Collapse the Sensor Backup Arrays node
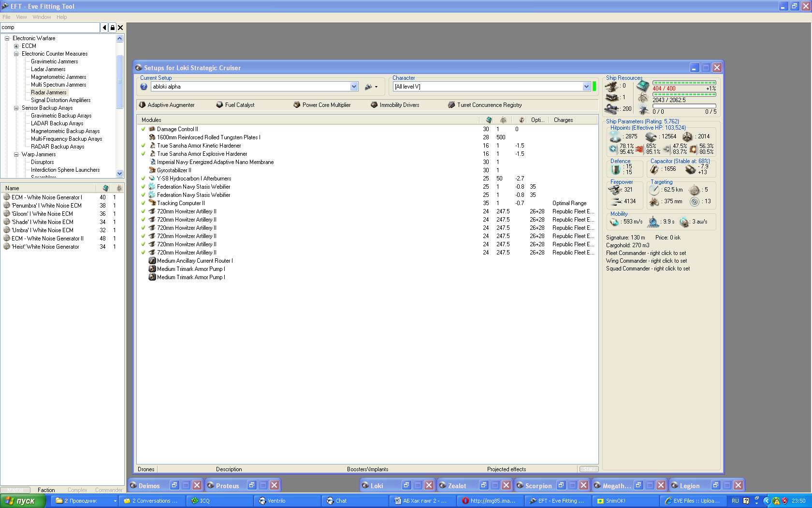Viewport: 812px width, 508px height. (x=16, y=108)
